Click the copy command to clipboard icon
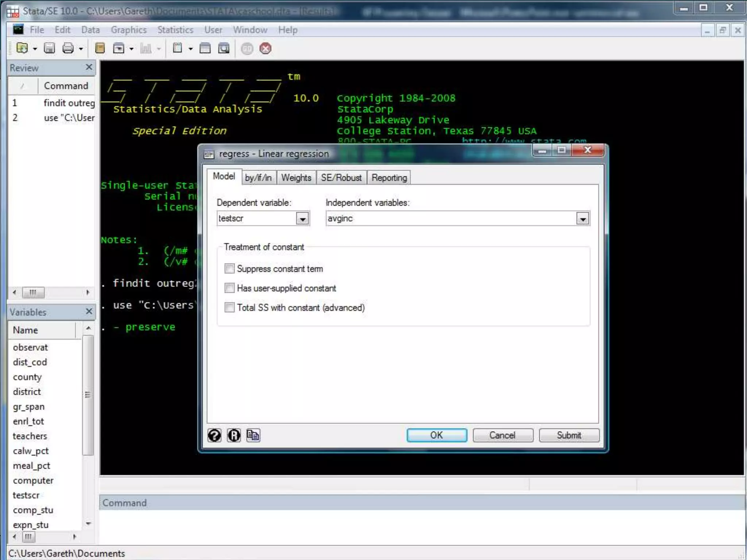The image size is (747, 560). tap(253, 435)
